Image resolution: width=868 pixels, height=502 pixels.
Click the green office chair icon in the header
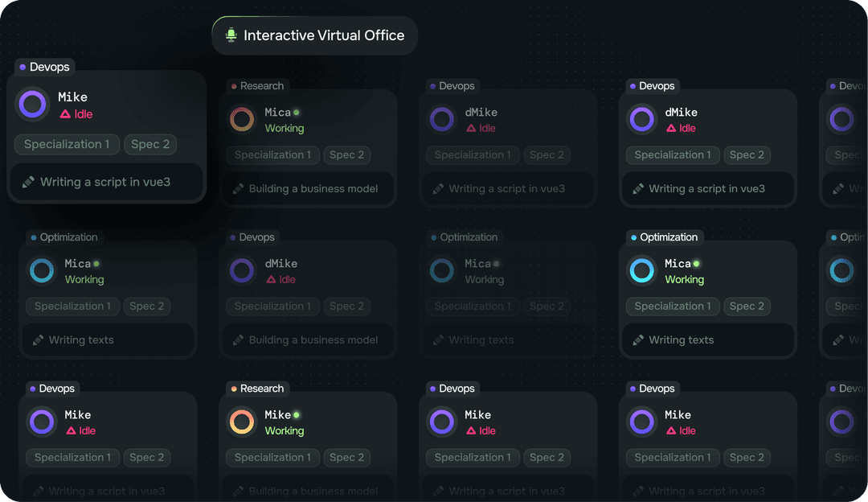pos(231,35)
